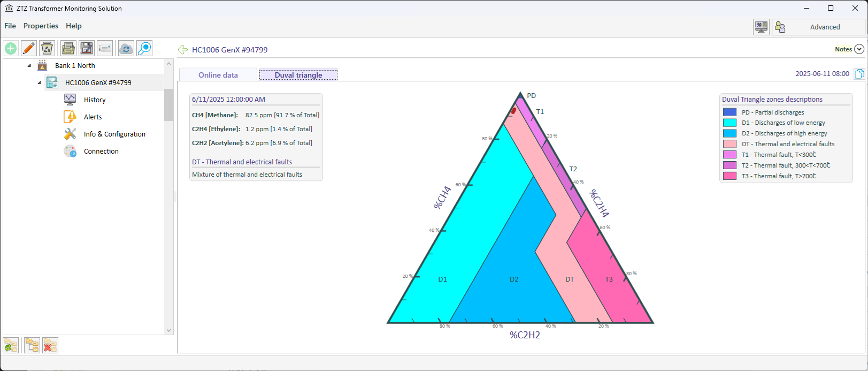Click the green add (plus) toolbar icon
Screen dimensions: 868x371
11,49
